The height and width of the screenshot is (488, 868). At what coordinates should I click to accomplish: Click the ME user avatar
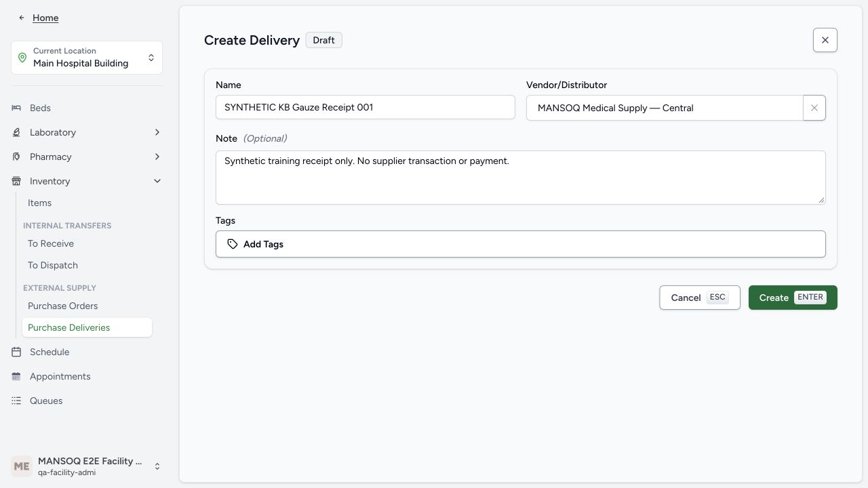coord(22,466)
